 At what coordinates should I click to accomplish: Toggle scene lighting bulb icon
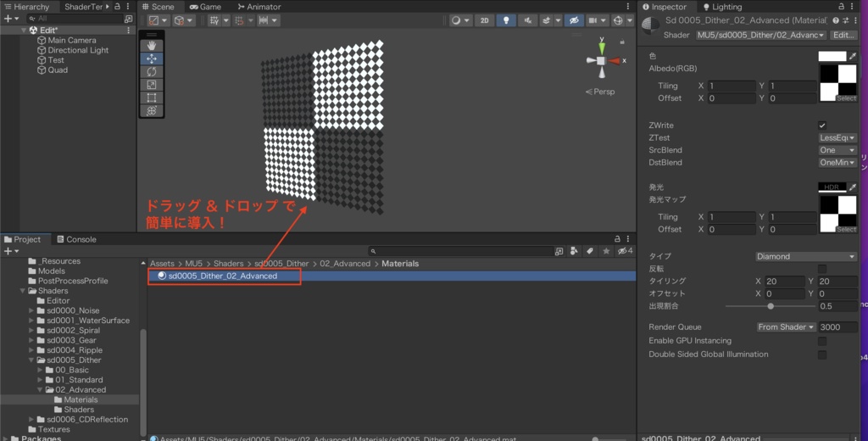(505, 20)
